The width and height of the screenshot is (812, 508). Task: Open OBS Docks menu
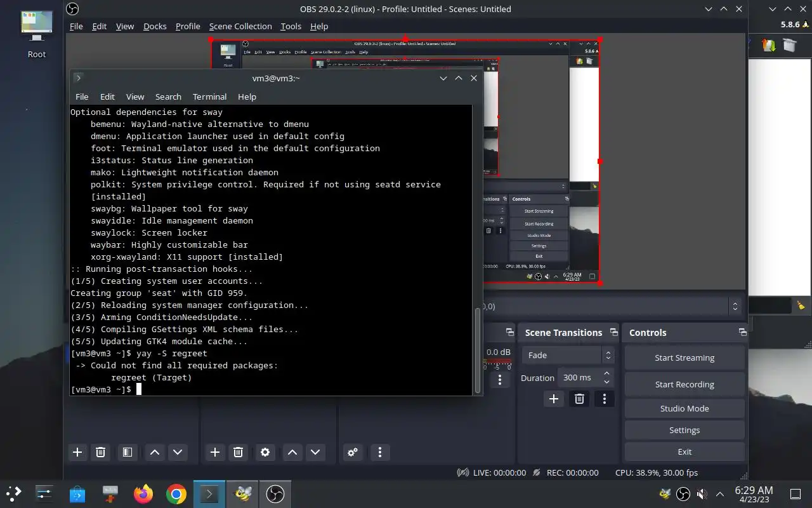click(x=155, y=26)
